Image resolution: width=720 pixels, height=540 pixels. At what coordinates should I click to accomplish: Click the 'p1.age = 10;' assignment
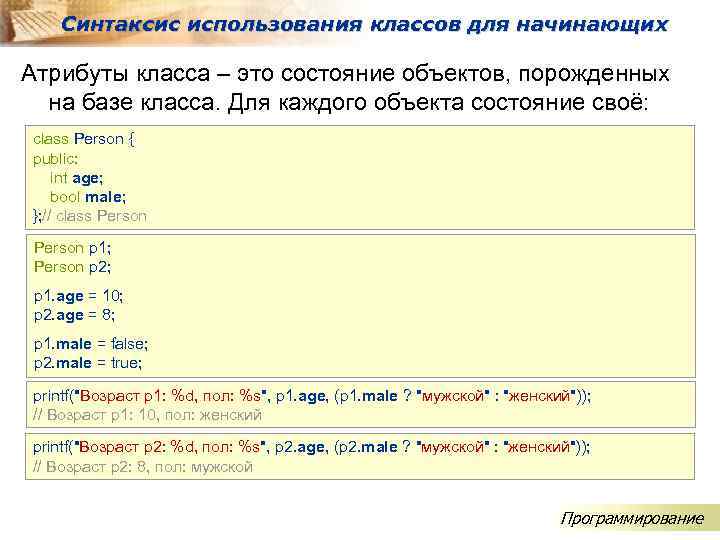click(x=79, y=296)
